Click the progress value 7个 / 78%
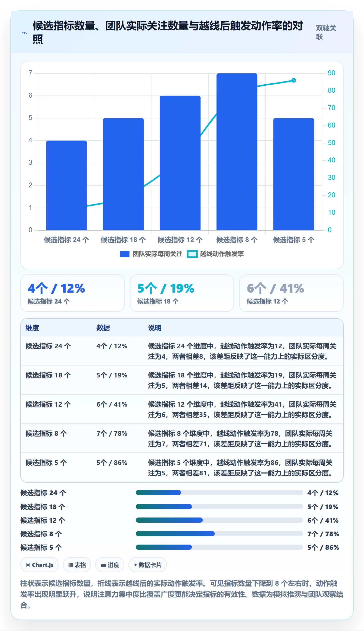This screenshot has height=631, width=364. tap(323, 534)
